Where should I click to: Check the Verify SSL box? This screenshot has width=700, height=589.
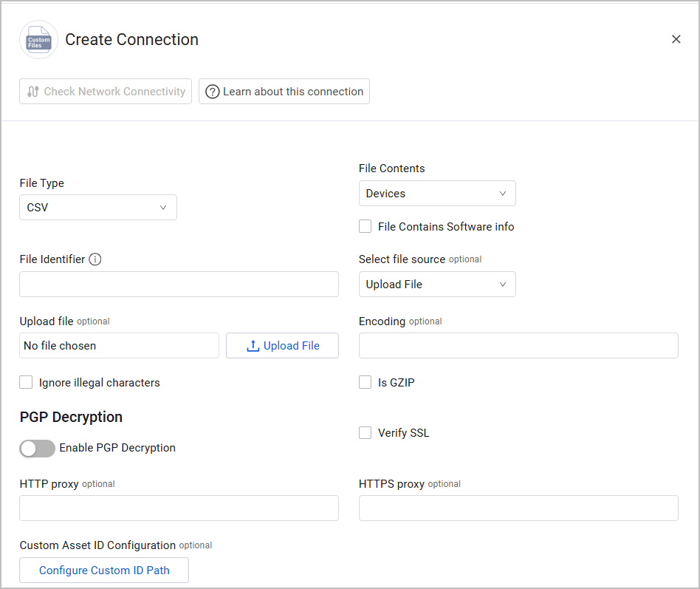366,433
